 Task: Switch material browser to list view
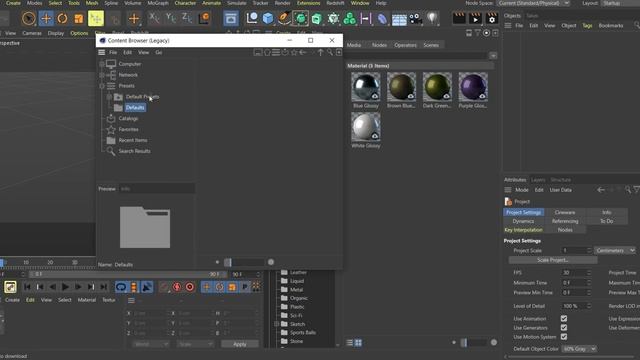350,343
